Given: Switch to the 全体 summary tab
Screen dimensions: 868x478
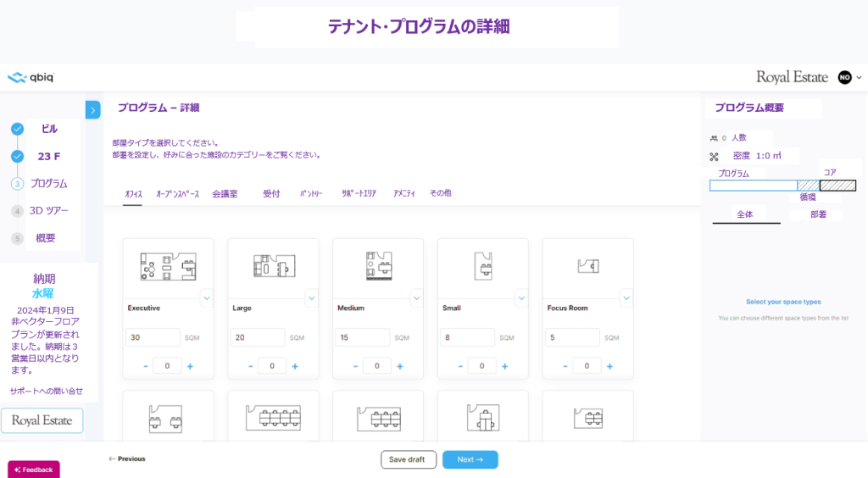Looking at the screenshot, I should (745, 214).
